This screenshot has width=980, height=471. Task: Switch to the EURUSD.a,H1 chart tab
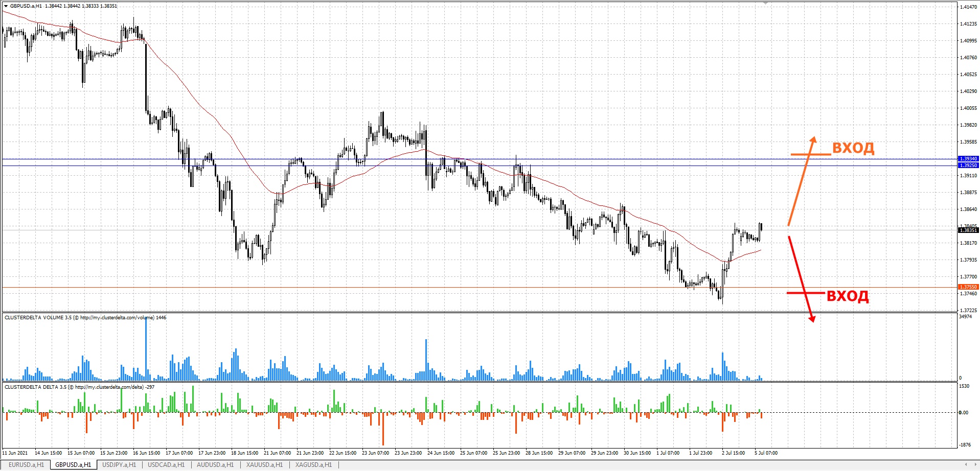click(x=27, y=465)
